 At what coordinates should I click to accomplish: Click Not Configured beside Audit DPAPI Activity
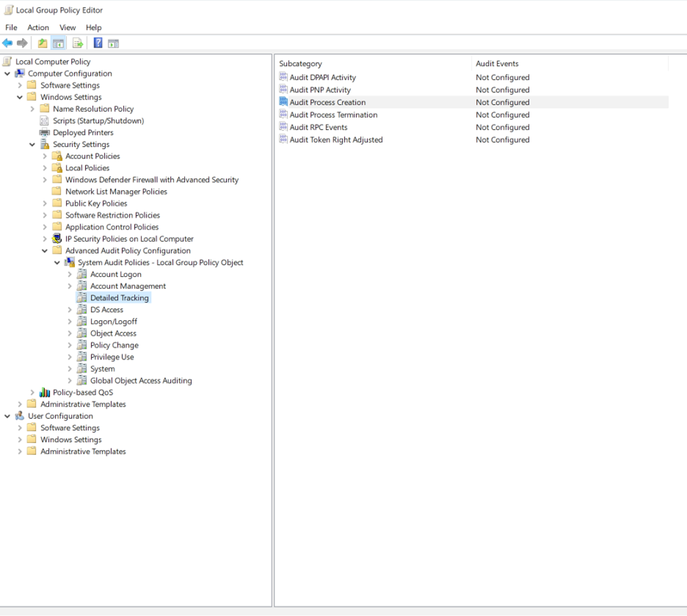coord(502,77)
